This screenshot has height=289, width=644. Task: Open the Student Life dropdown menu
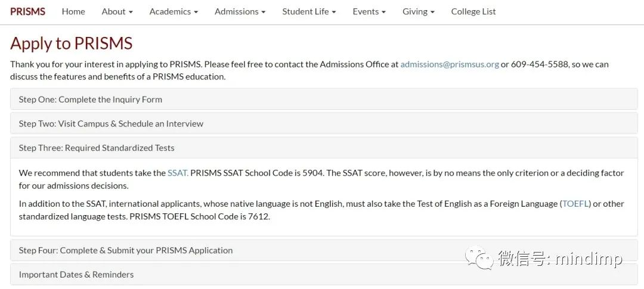pos(309,11)
